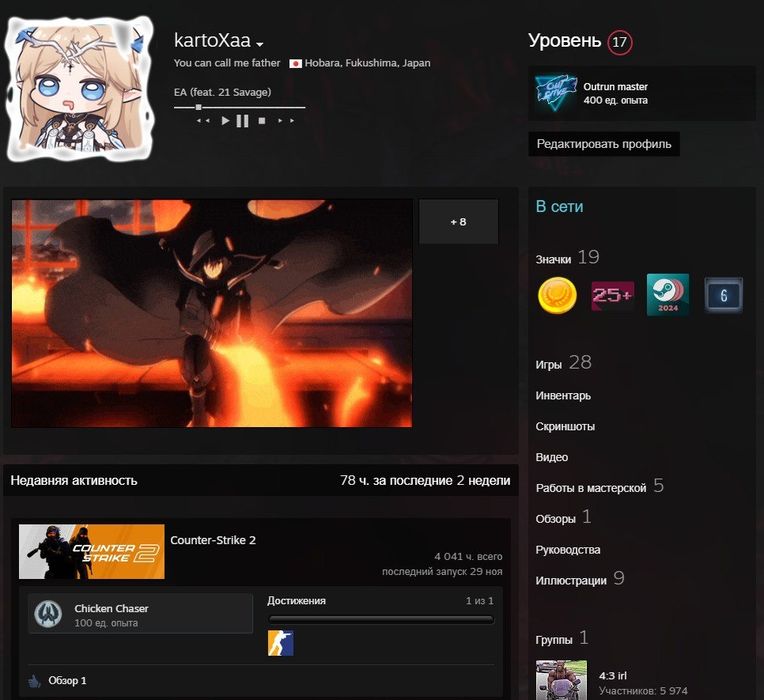Viewport: 764px width, 700px height.
Task: Click the Steam 2024 badge icon
Action: [668, 294]
